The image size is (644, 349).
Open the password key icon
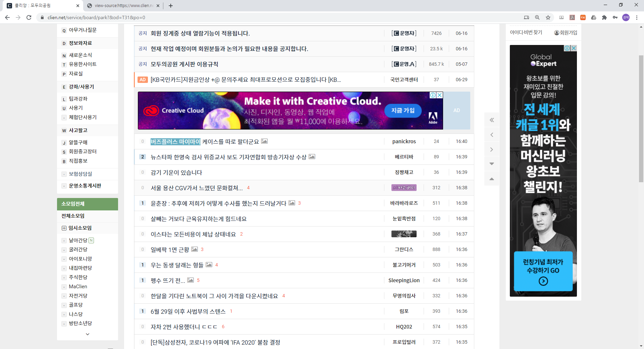click(615, 17)
